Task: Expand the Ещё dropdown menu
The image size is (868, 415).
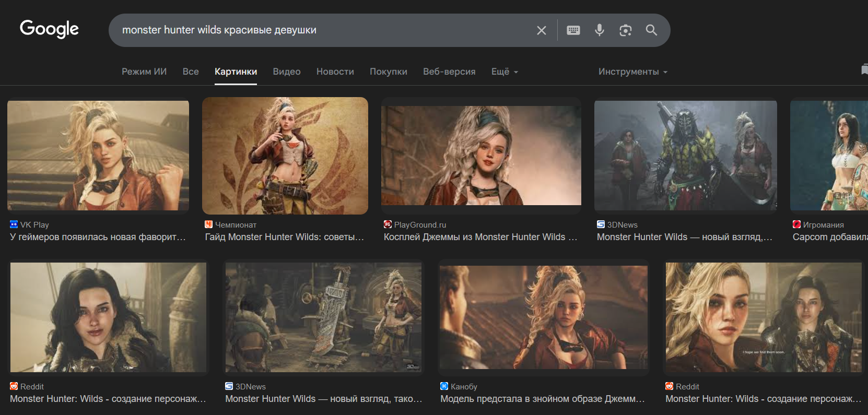Action: [x=504, y=72]
